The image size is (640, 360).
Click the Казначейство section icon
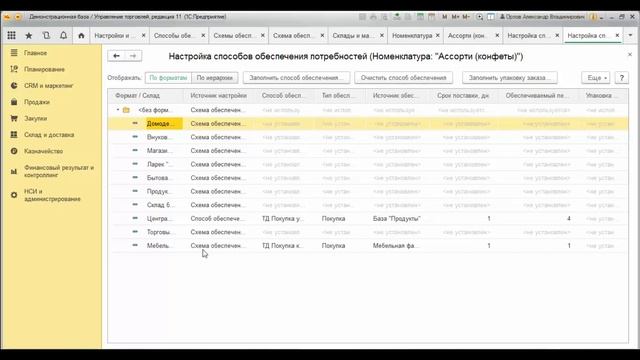[x=14, y=151]
